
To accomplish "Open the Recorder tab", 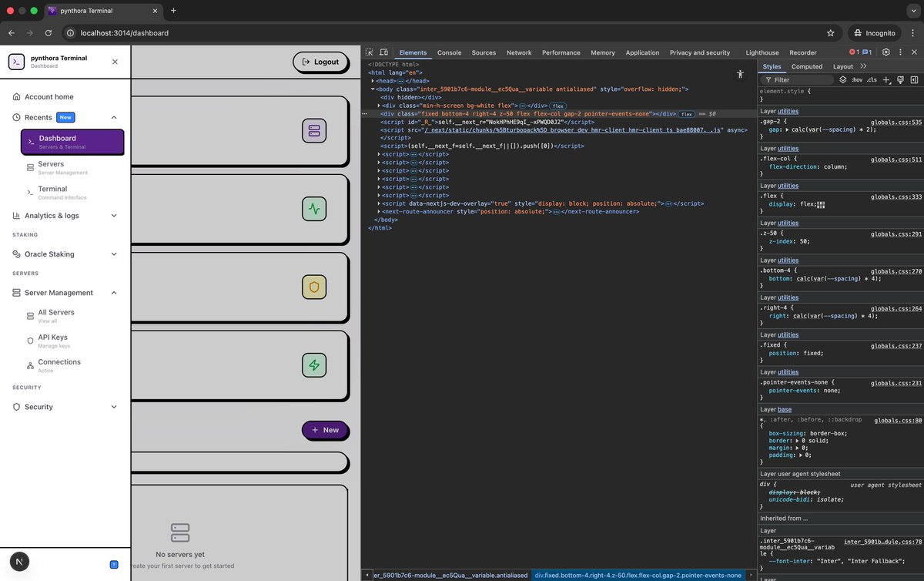I will (x=803, y=52).
